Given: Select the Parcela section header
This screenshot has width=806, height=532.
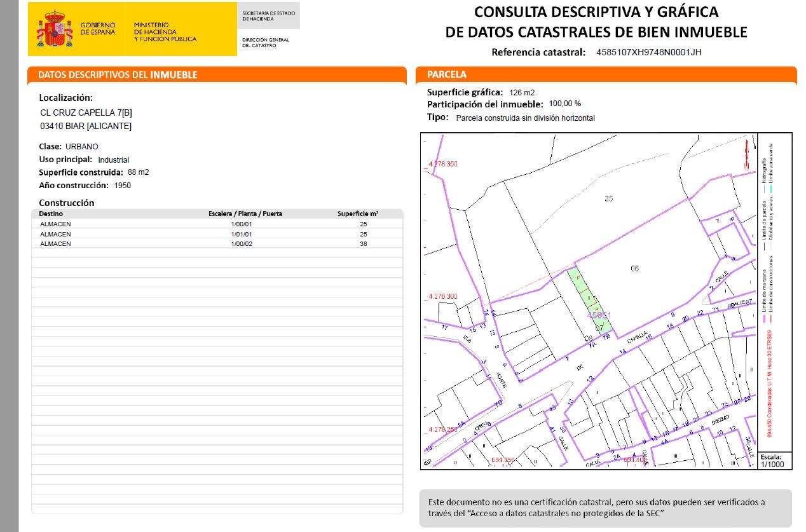Looking at the screenshot, I should (447, 75).
